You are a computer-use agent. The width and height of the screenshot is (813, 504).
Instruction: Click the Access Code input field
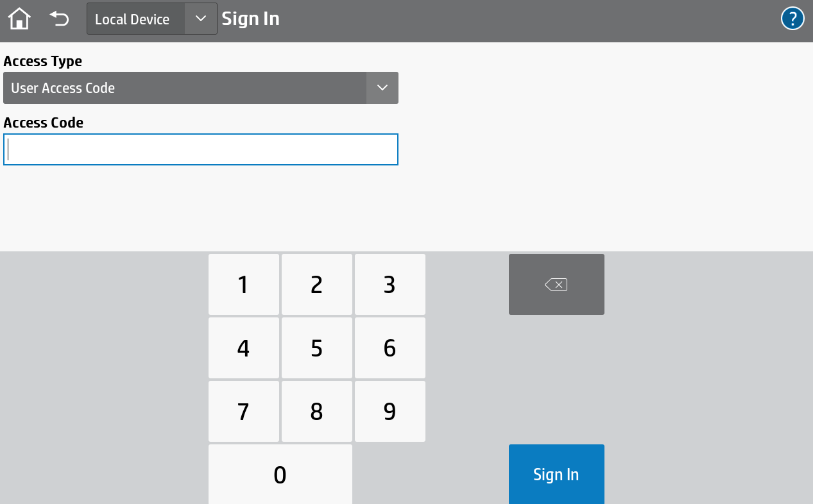(x=201, y=149)
